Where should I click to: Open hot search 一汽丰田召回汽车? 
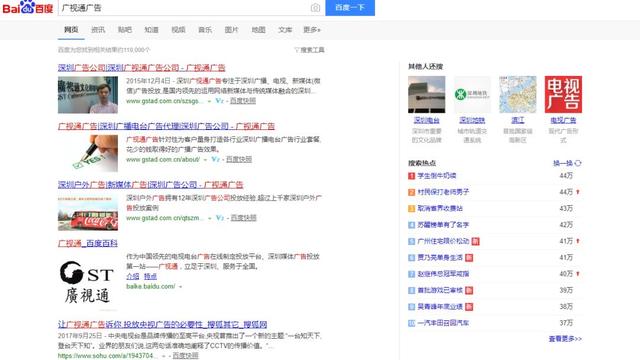(443, 323)
